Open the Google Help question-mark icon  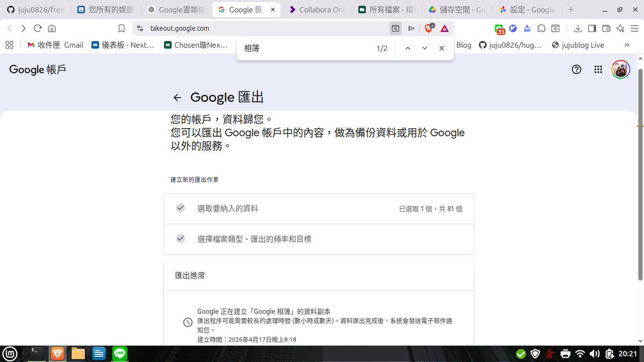pos(576,69)
